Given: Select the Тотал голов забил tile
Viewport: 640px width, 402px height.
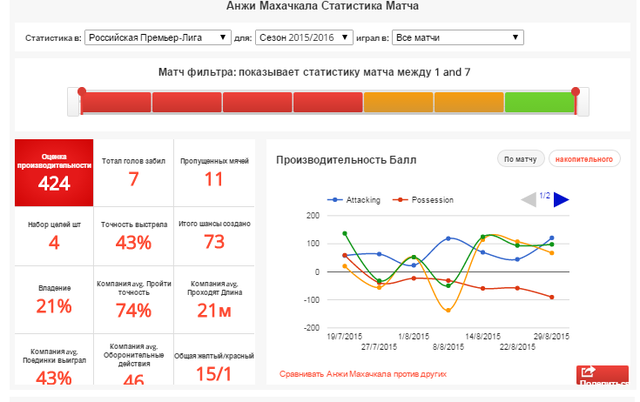Looking at the screenshot, I should click(133, 173).
